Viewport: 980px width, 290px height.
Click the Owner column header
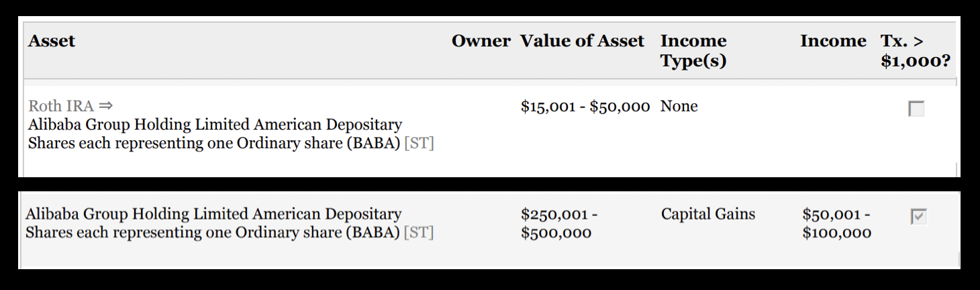(481, 41)
